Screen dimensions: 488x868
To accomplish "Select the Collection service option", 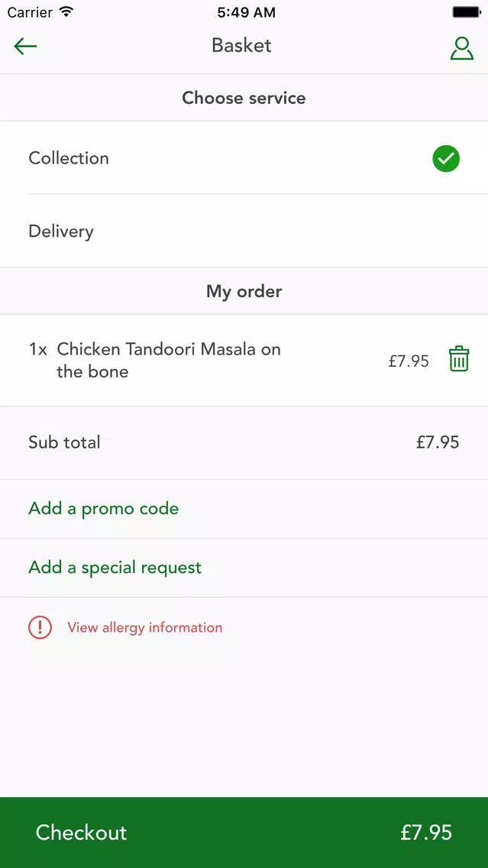I will 244,157.
